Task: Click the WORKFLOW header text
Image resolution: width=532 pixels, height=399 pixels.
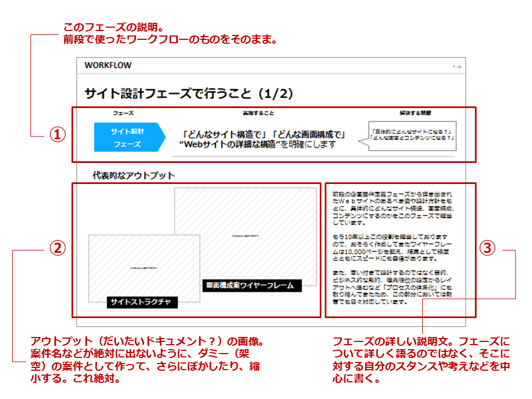Action: (108, 65)
